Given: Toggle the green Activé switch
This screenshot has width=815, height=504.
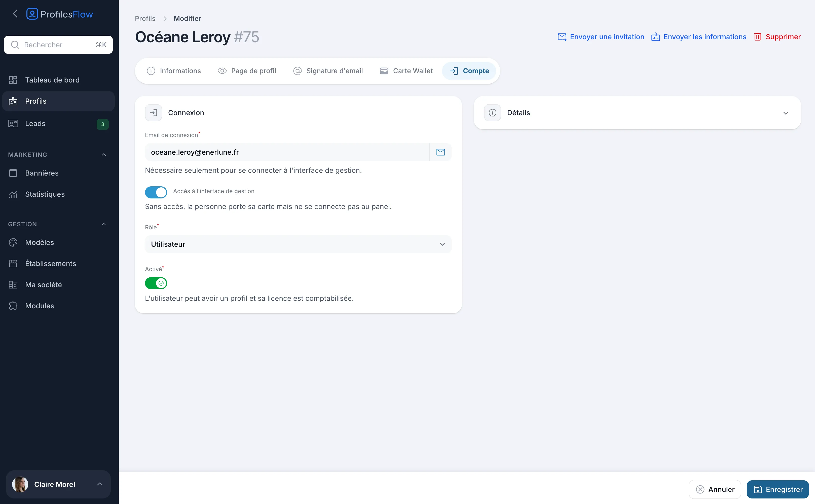Looking at the screenshot, I should tap(156, 283).
